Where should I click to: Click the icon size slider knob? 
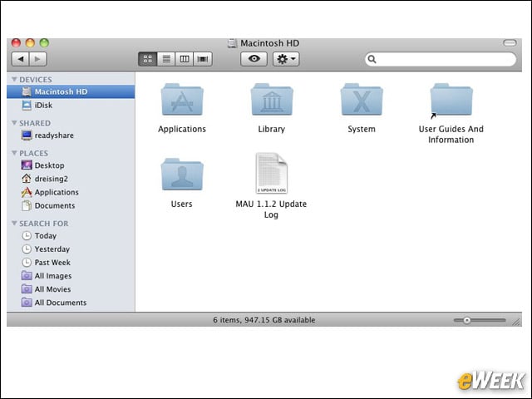467,320
